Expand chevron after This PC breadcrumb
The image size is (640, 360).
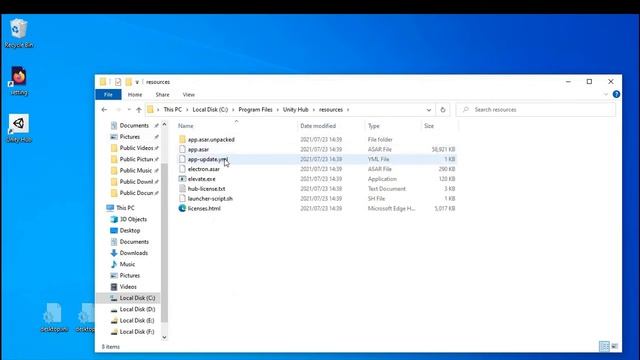coord(187,110)
